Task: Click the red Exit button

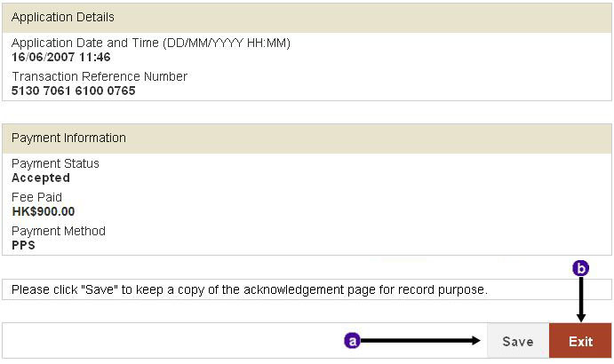Action: 580,341
